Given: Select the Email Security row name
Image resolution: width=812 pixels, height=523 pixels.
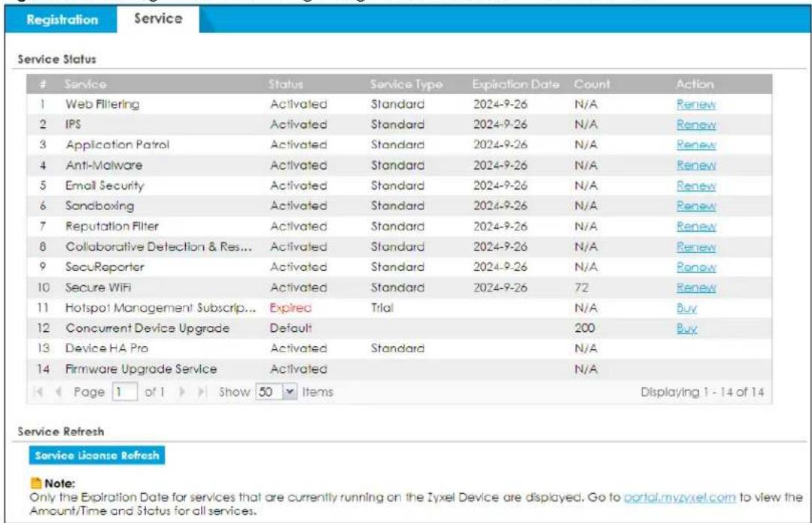Looking at the screenshot, I should pyautogui.click(x=105, y=185).
